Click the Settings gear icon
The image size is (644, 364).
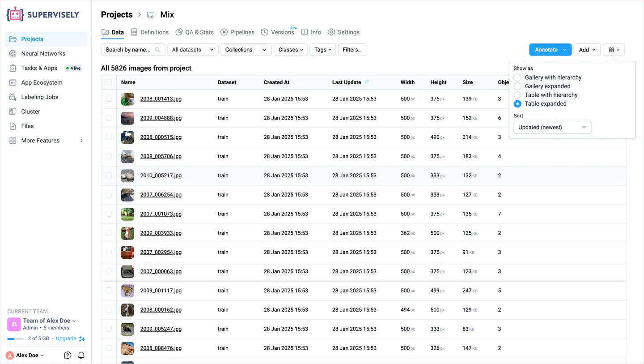click(331, 32)
